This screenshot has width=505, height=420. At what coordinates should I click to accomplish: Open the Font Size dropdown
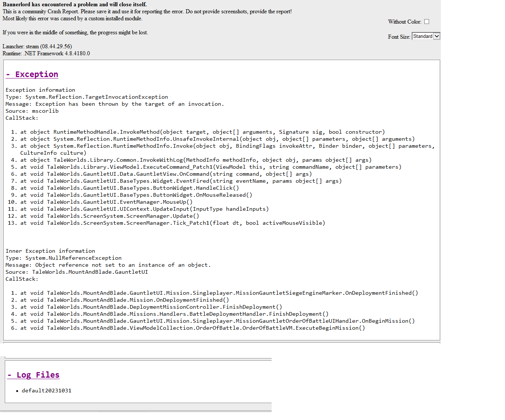coord(426,36)
